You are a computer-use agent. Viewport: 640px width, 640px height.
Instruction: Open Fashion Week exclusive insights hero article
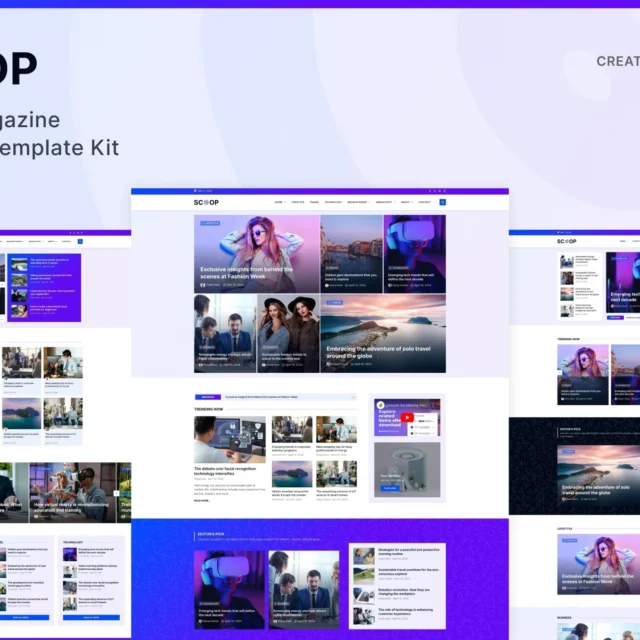point(257,254)
